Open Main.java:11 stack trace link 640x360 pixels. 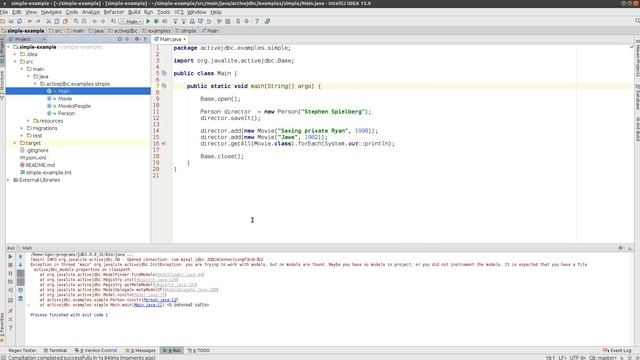point(148,305)
